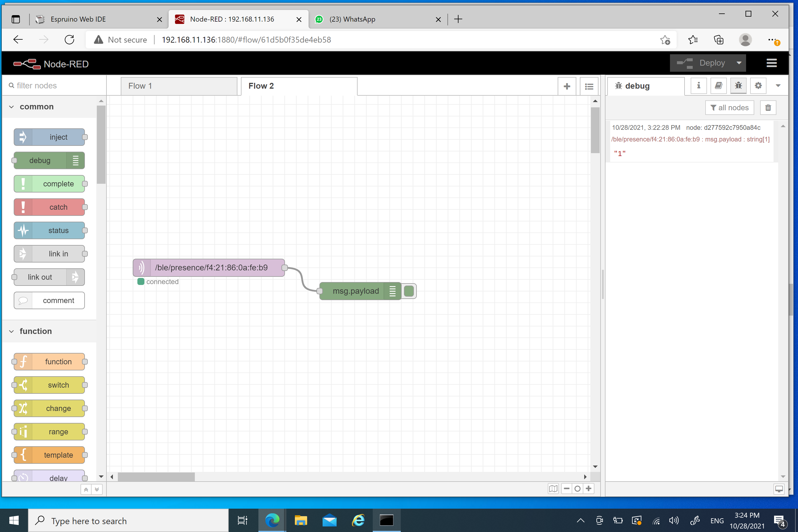Select the template node in palette

tap(50, 455)
